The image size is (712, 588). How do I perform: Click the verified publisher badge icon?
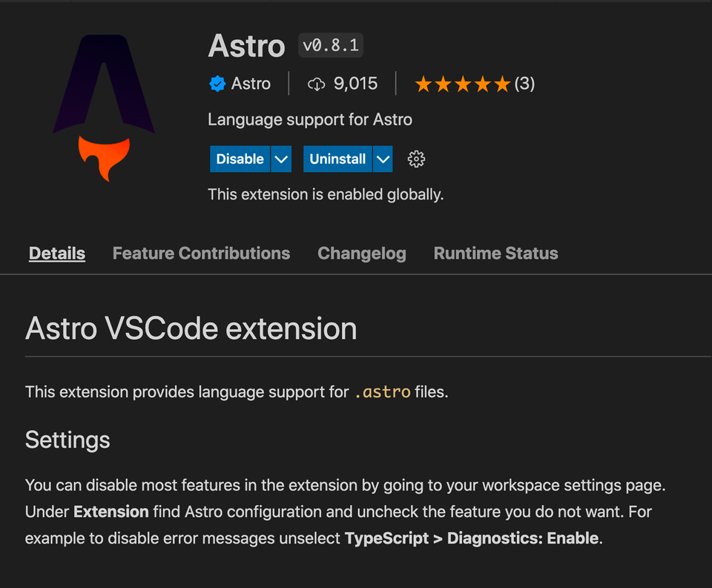tap(217, 84)
